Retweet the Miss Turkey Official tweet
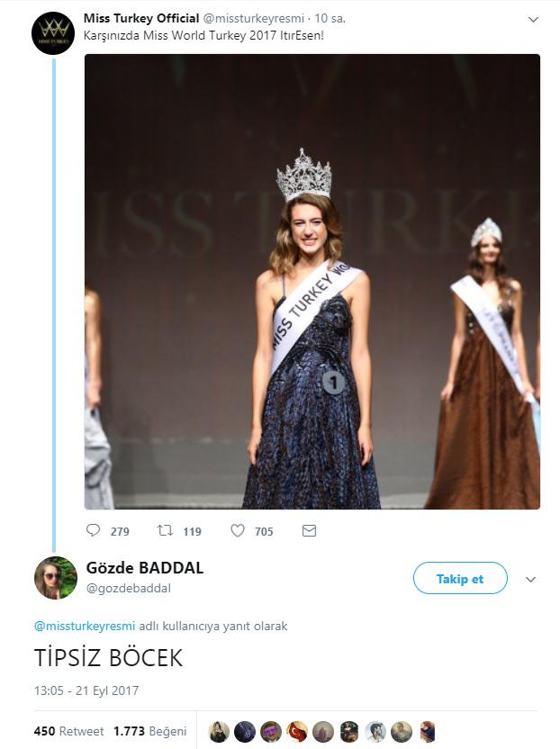Viewport: 560px width, 749px height. [x=166, y=531]
